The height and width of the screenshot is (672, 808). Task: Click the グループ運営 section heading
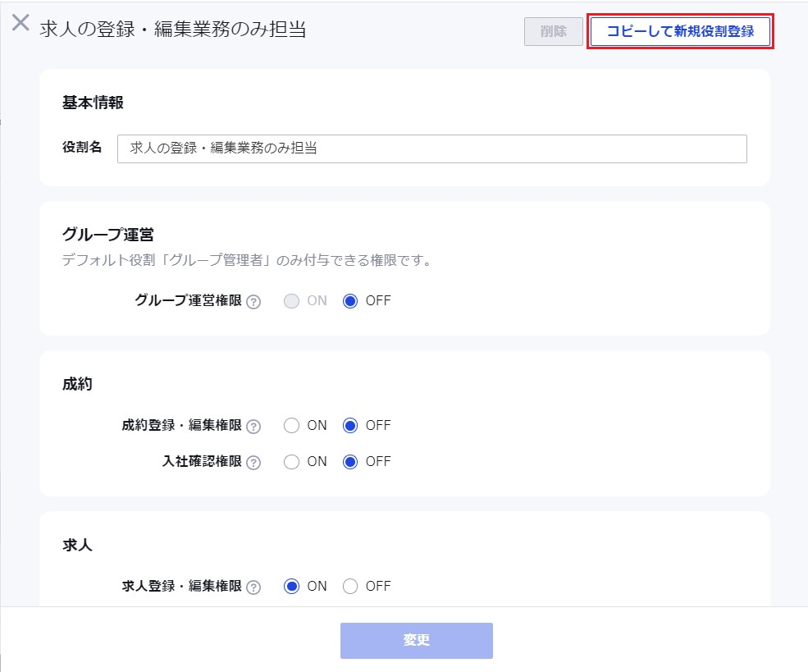coord(108,235)
